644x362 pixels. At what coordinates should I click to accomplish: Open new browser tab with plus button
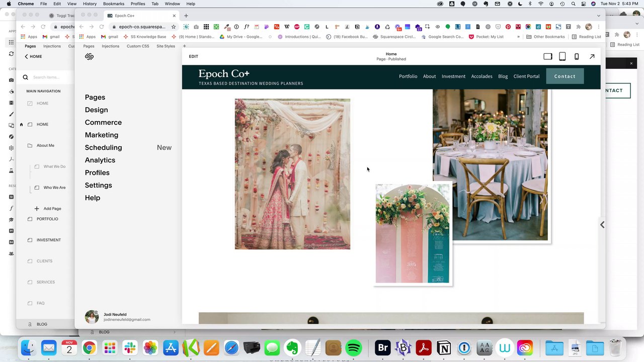coord(186,16)
